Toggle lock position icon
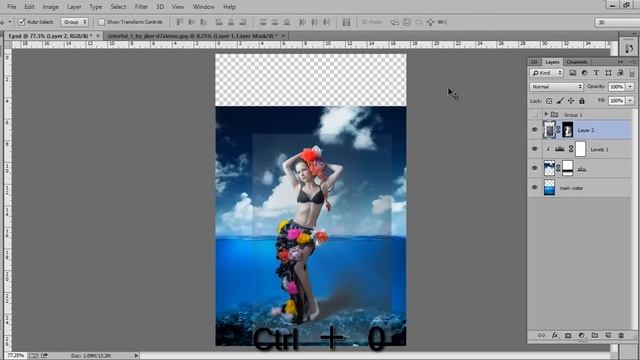640x360 pixels. (x=571, y=101)
